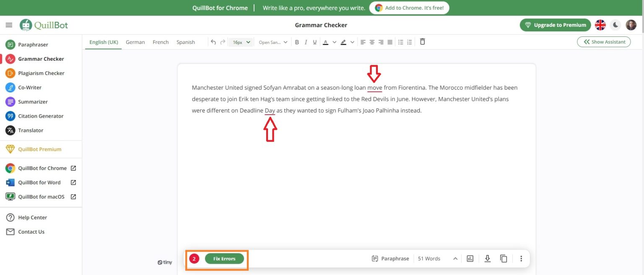644x275 pixels.
Task: Delete all text with the trash icon
Action: pyautogui.click(x=422, y=42)
